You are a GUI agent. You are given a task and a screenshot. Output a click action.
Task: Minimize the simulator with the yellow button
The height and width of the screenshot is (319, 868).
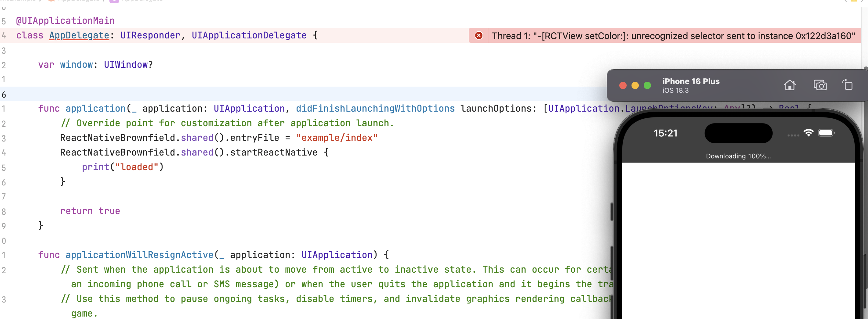[635, 85]
